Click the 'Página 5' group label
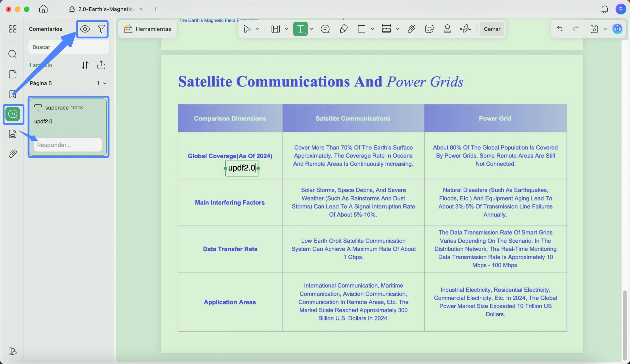The image size is (630, 364). (41, 83)
